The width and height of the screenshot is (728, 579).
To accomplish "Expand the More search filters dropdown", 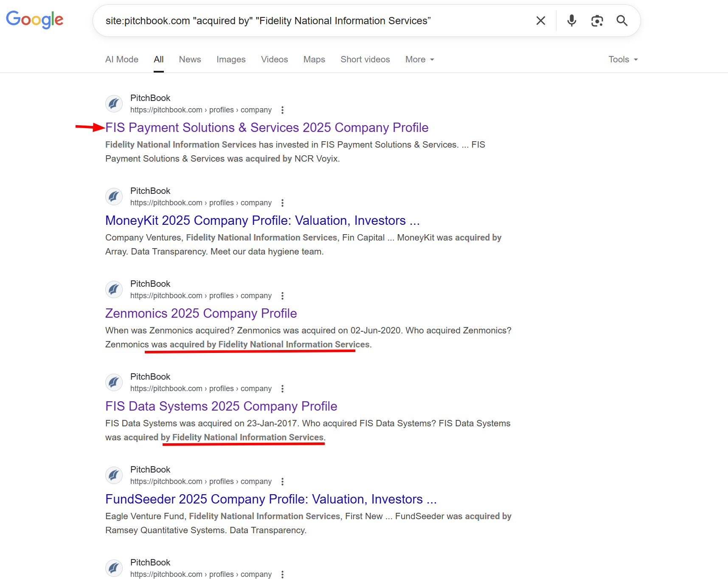I will (419, 60).
